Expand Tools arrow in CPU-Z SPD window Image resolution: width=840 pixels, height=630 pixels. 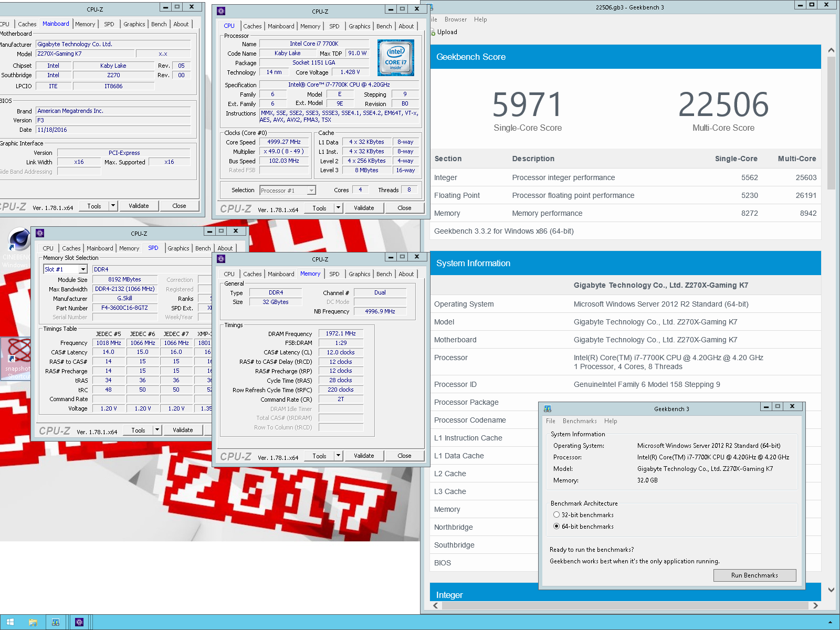tap(157, 430)
